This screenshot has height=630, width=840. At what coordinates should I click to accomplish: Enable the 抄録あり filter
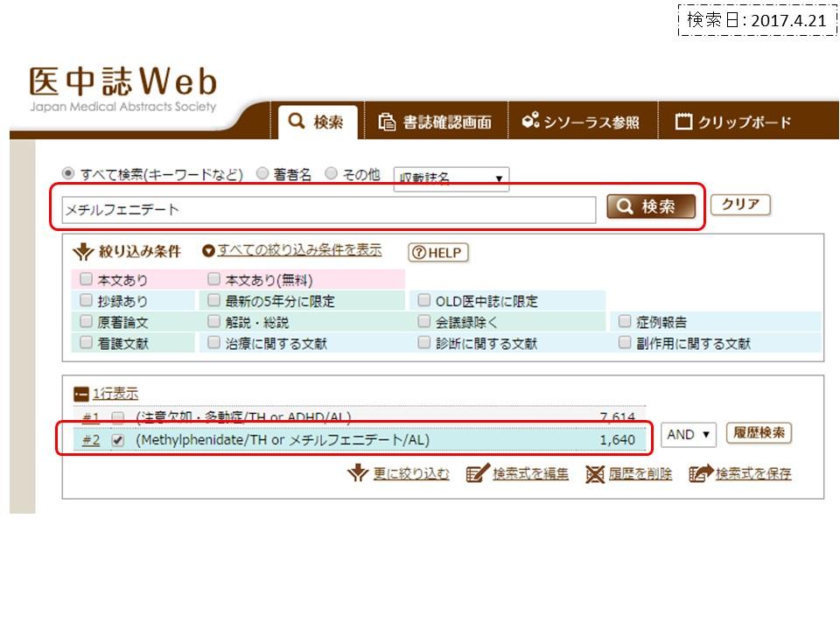86,300
